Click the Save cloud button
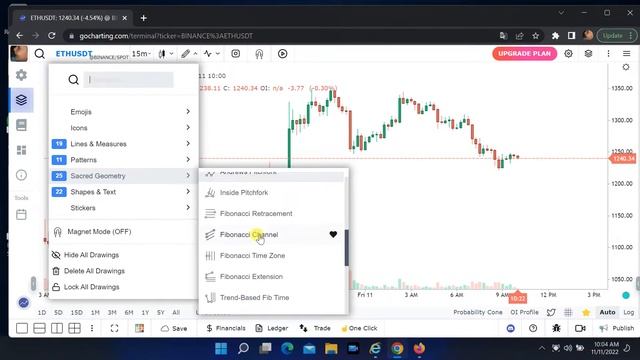 click(174, 328)
